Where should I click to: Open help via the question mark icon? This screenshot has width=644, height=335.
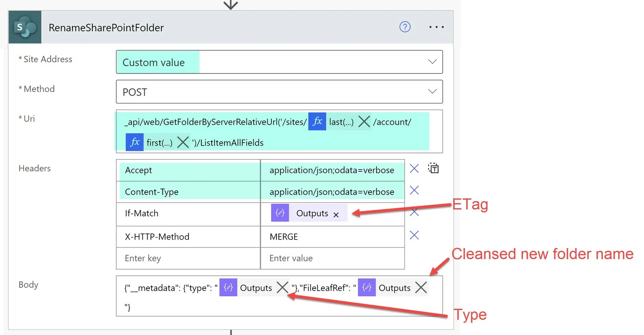pos(405,27)
